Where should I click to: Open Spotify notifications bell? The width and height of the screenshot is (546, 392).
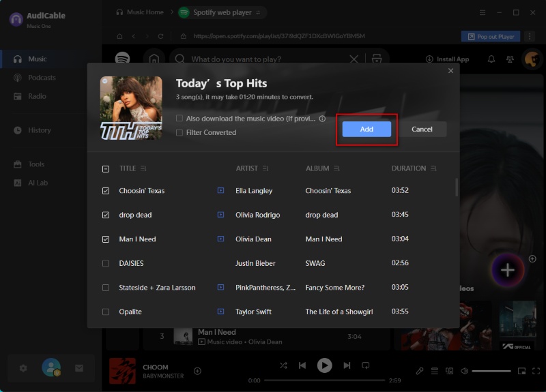(491, 59)
